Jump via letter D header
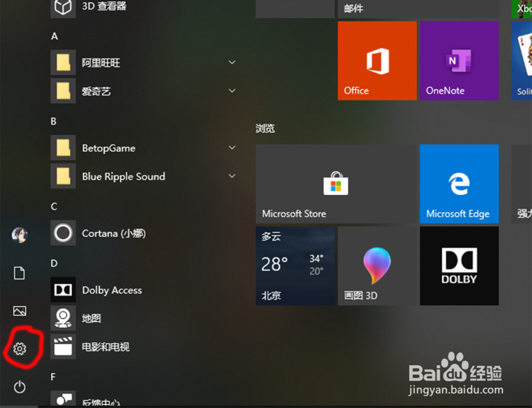 (x=54, y=263)
